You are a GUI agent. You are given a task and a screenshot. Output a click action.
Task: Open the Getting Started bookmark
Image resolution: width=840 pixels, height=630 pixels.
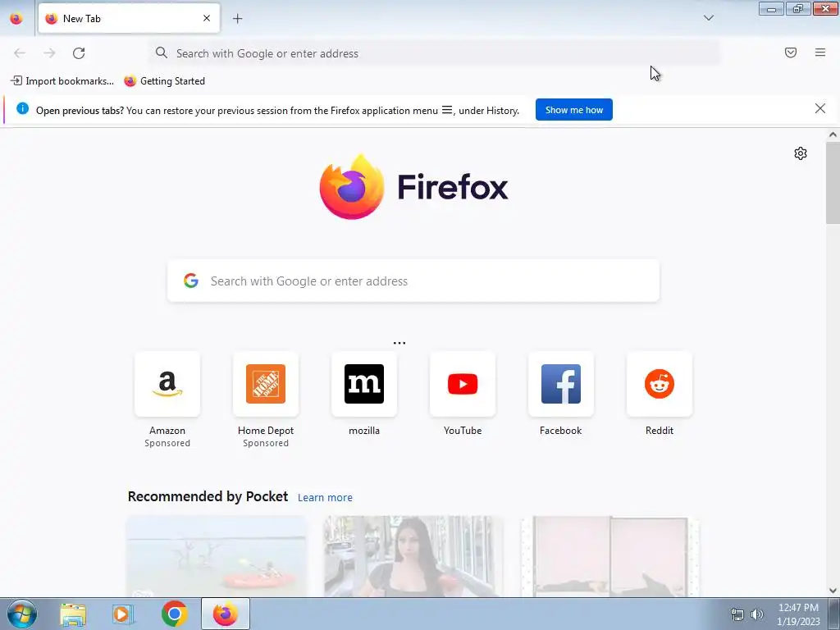tap(164, 81)
